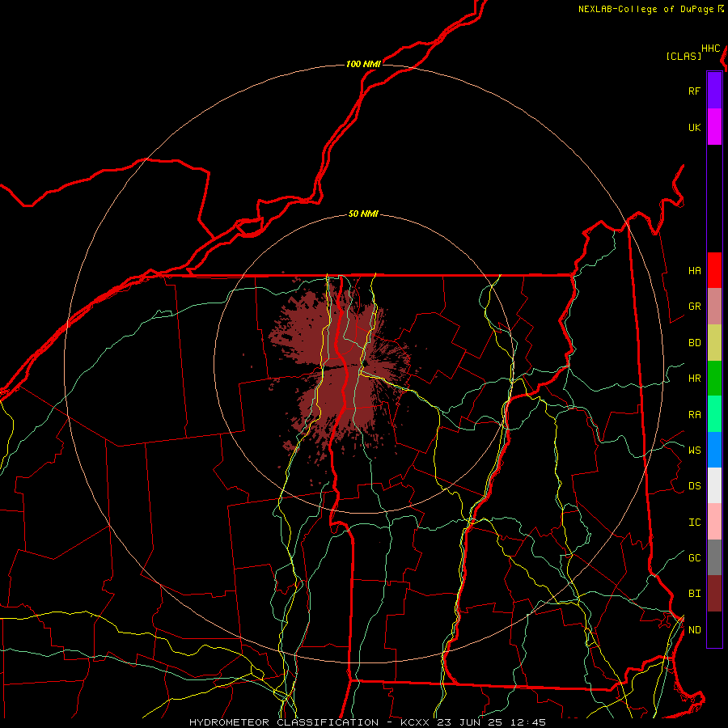Click the 50 NMI range ring label
The height and width of the screenshot is (728, 728).
[x=363, y=214]
